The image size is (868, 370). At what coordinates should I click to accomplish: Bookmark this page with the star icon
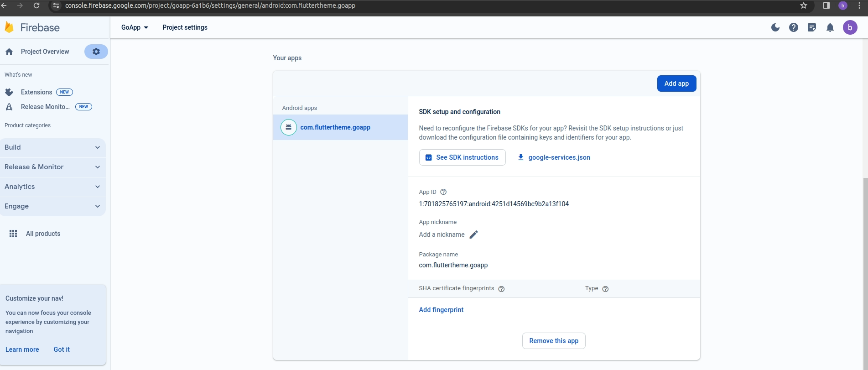click(803, 5)
